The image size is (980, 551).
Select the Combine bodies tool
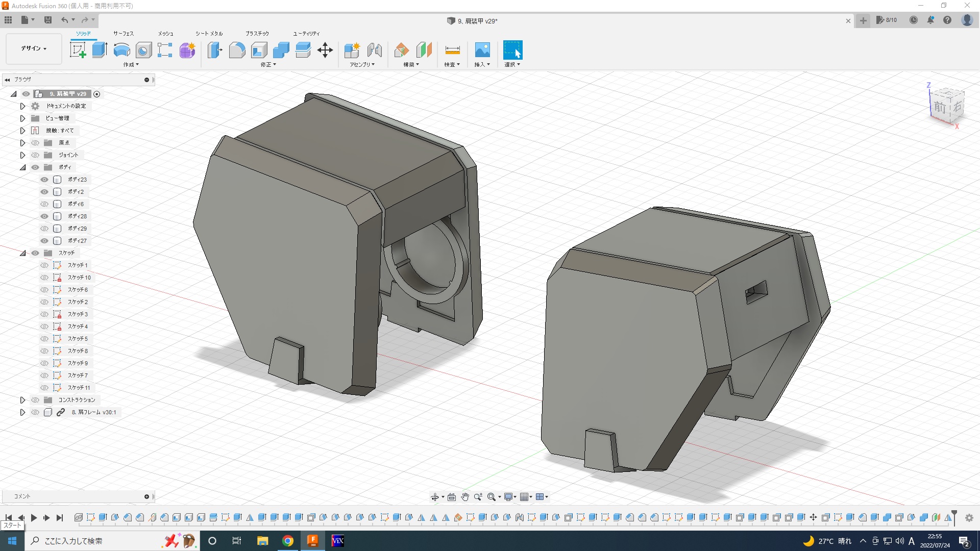point(281,50)
